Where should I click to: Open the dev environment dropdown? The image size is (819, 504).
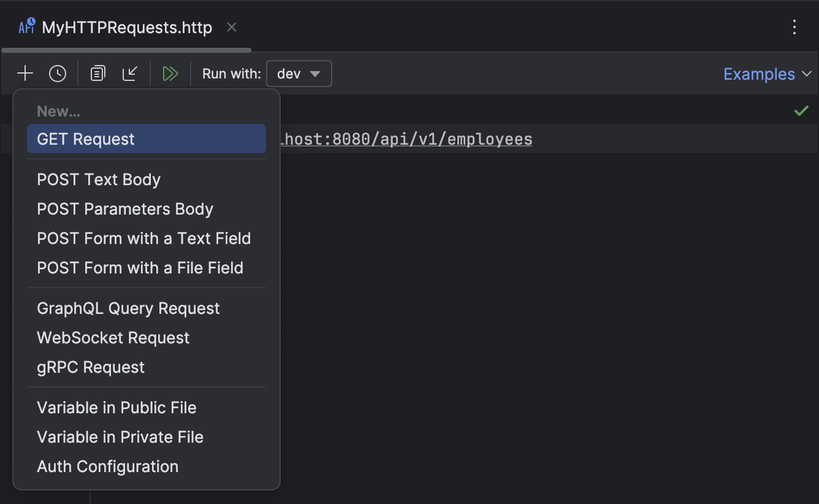tap(299, 73)
